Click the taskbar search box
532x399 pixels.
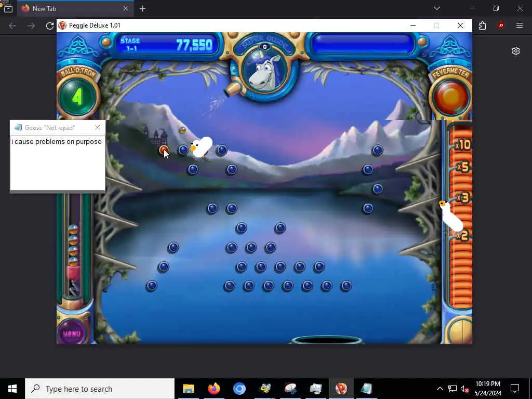click(x=100, y=389)
